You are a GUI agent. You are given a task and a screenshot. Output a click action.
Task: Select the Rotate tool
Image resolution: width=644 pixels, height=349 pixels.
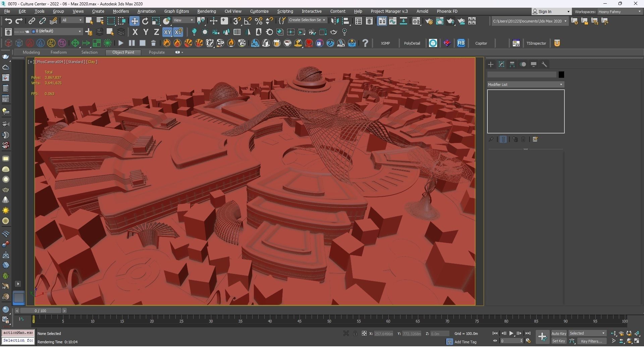pyautogui.click(x=145, y=21)
